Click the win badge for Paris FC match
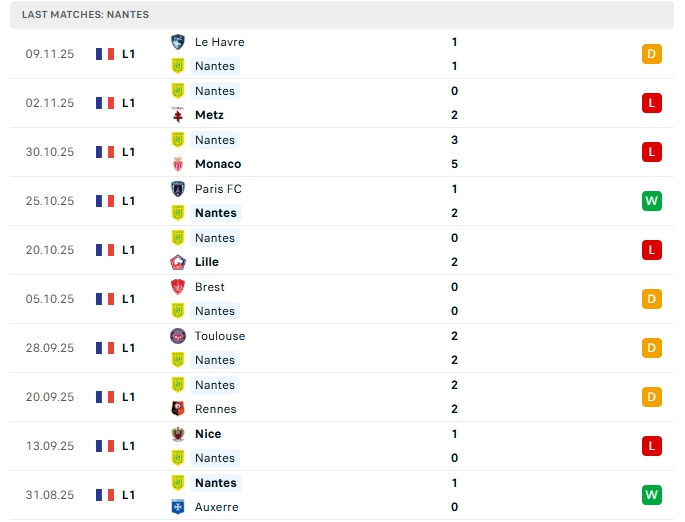 pyautogui.click(x=652, y=201)
